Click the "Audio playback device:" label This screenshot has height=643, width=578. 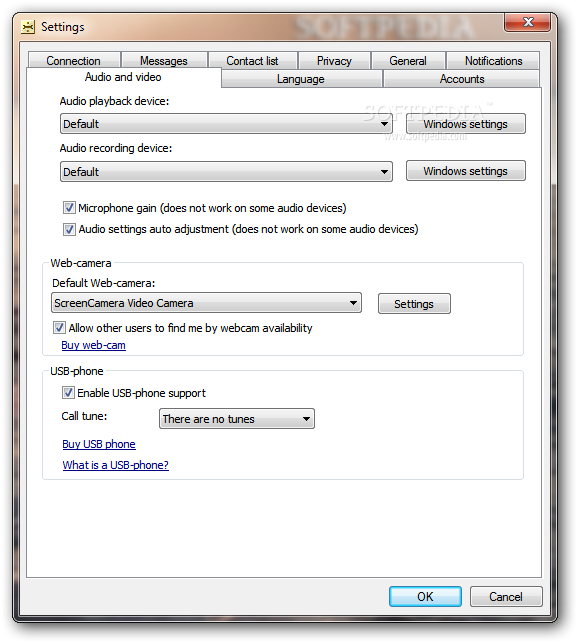coord(114,101)
